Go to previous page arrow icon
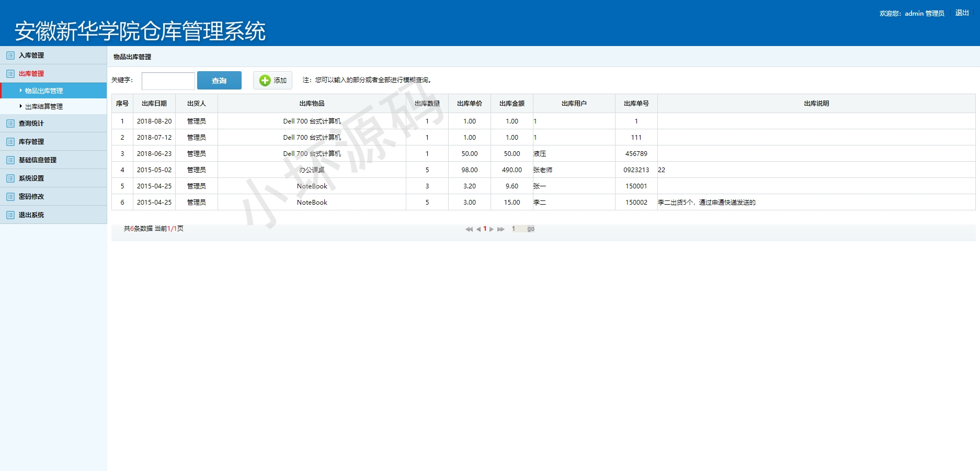The width and height of the screenshot is (980, 471). coord(478,229)
